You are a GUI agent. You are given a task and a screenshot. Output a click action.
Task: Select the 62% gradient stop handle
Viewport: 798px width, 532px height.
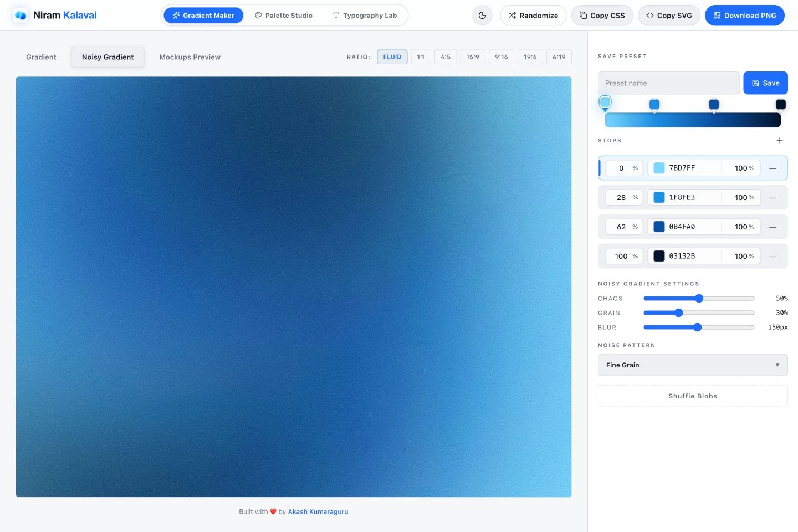pos(714,105)
